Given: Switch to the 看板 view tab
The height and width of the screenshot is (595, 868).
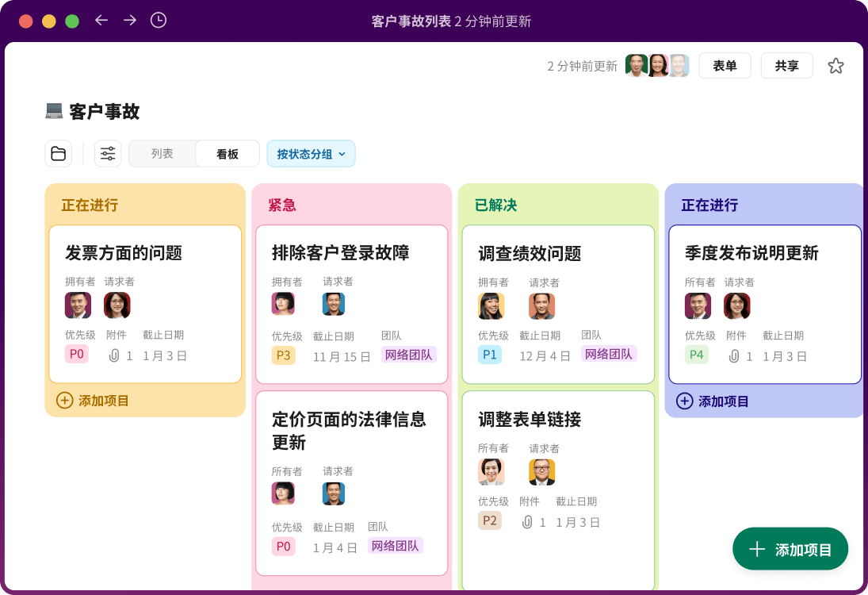Looking at the screenshot, I should (227, 153).
